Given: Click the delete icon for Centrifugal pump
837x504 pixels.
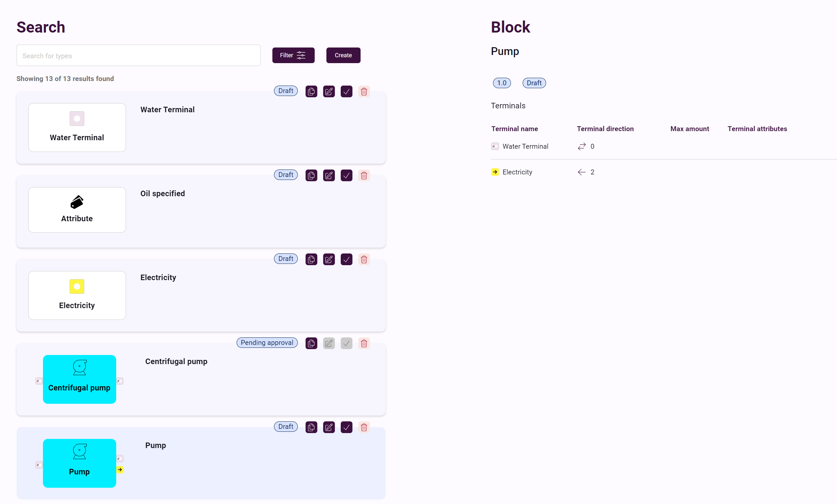Looking at the screenshot, I should [x=364, y=343].
